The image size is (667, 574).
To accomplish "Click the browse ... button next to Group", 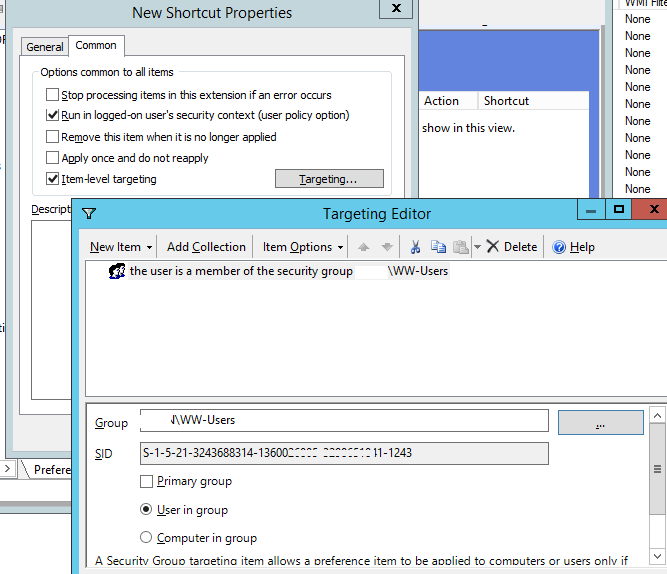I will (601, 423).
